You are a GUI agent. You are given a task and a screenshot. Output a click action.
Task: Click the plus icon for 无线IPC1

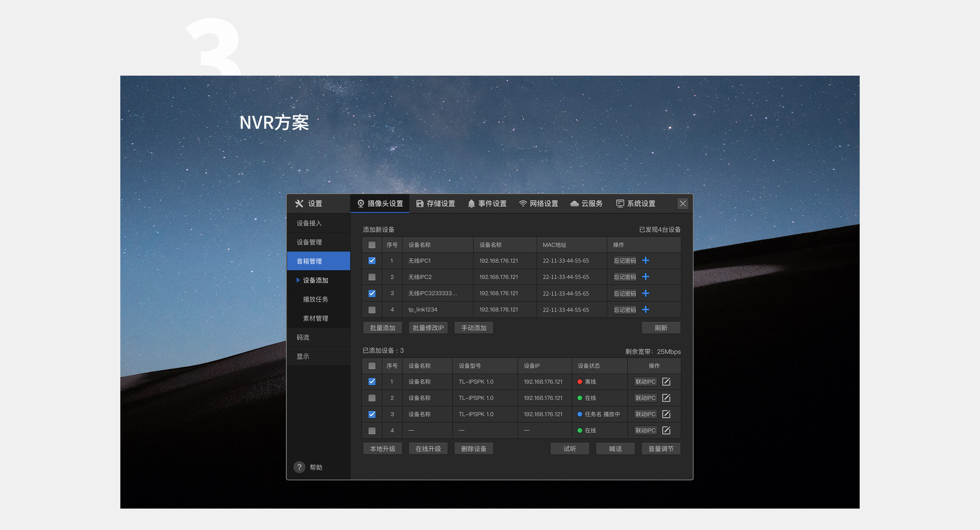[646, 260]
